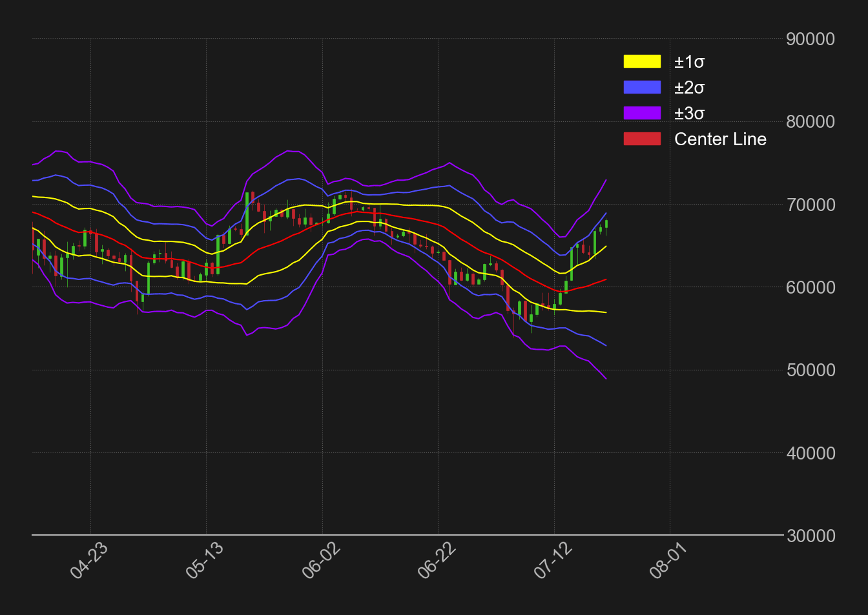Select the 70000 y-axis tick label
This screenshot has height=615, width=868.
tap(811, 205)
